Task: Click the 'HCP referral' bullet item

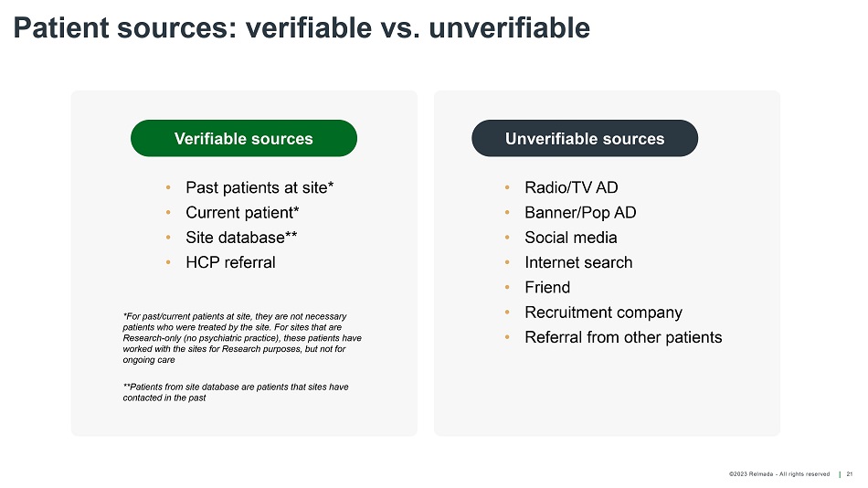Action: tap(230, 262)
